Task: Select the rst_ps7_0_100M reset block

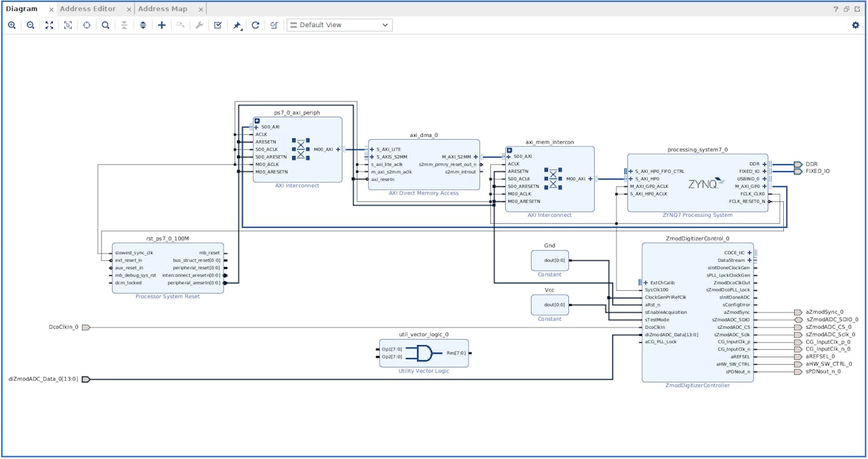Action: point(167,268)
